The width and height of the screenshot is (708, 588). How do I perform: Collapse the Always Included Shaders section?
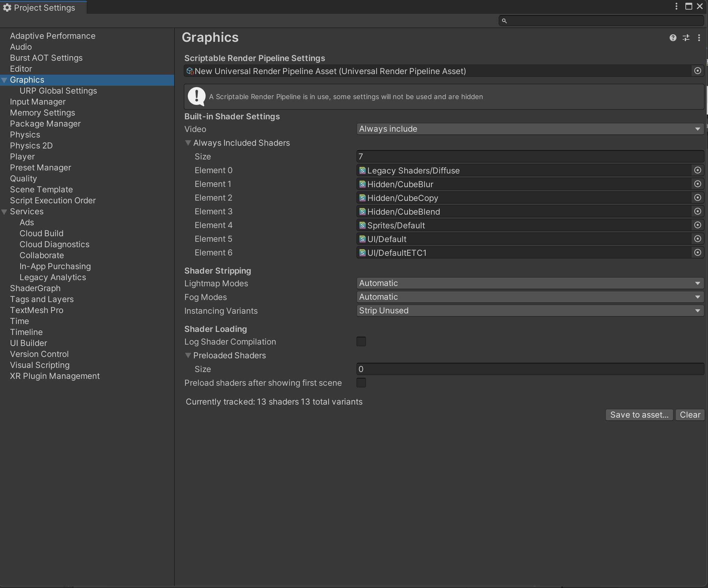(188, 143)
